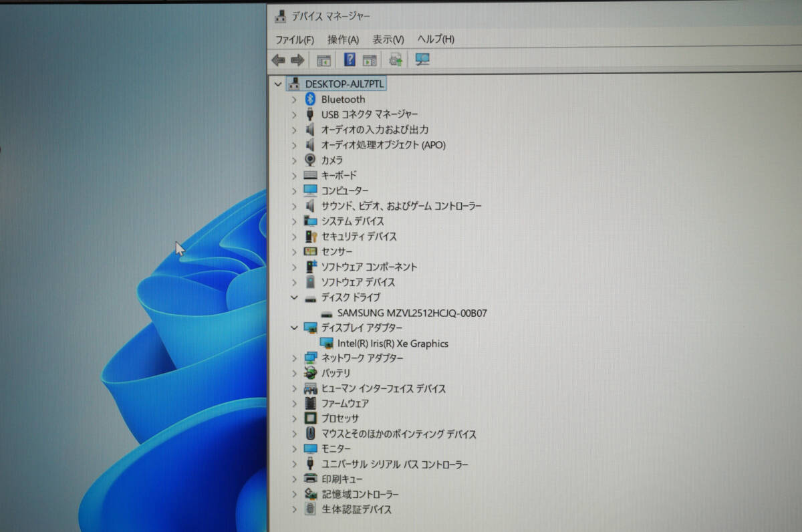Collapse the ディスプレイ アダプター category

click(294, 327)
